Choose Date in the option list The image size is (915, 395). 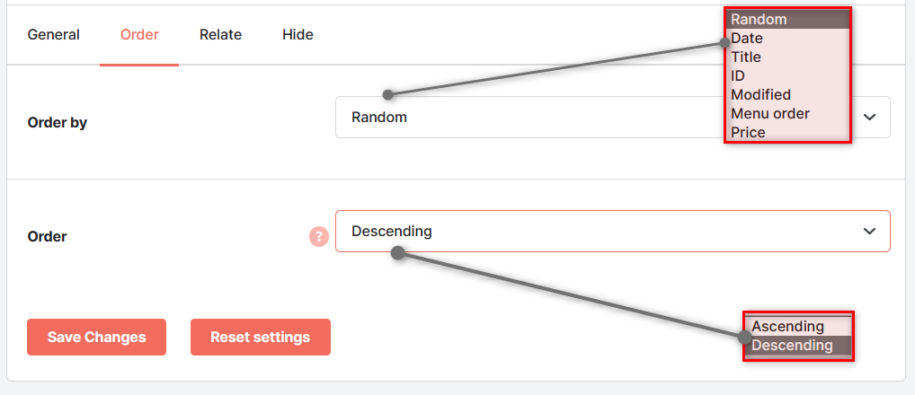click(x=788, y=39)
